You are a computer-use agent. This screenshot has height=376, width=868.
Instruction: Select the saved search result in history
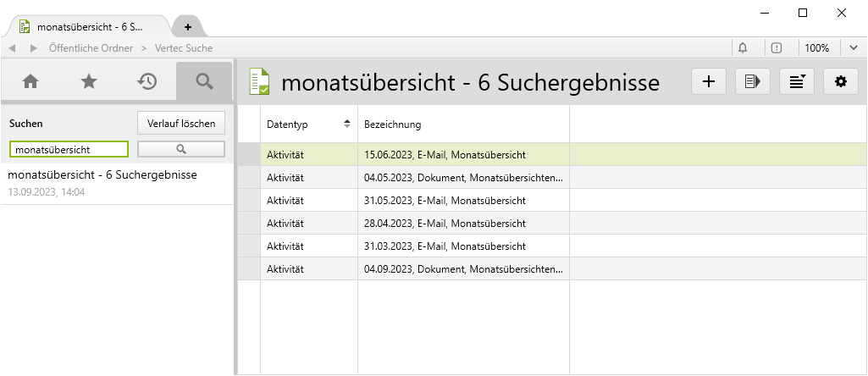pyautogui.click(x=102, y=175)
